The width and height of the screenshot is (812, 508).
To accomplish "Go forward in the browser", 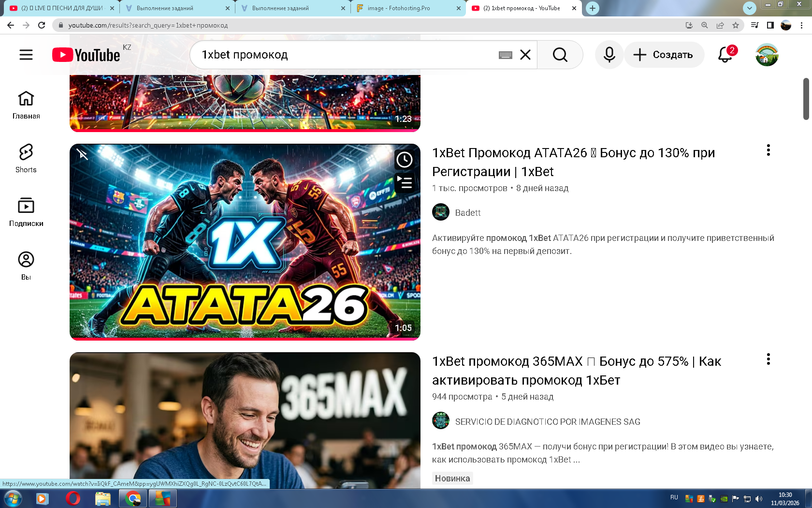I will coord(26,25).
